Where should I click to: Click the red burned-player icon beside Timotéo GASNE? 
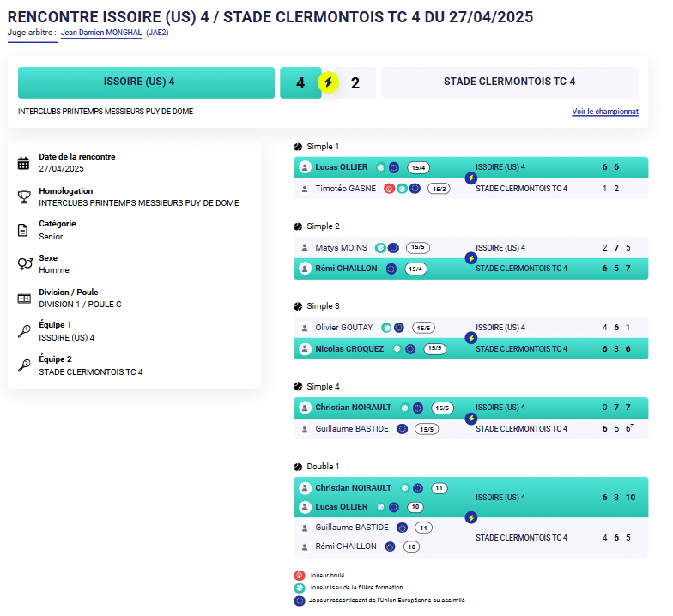pos(389,189)
